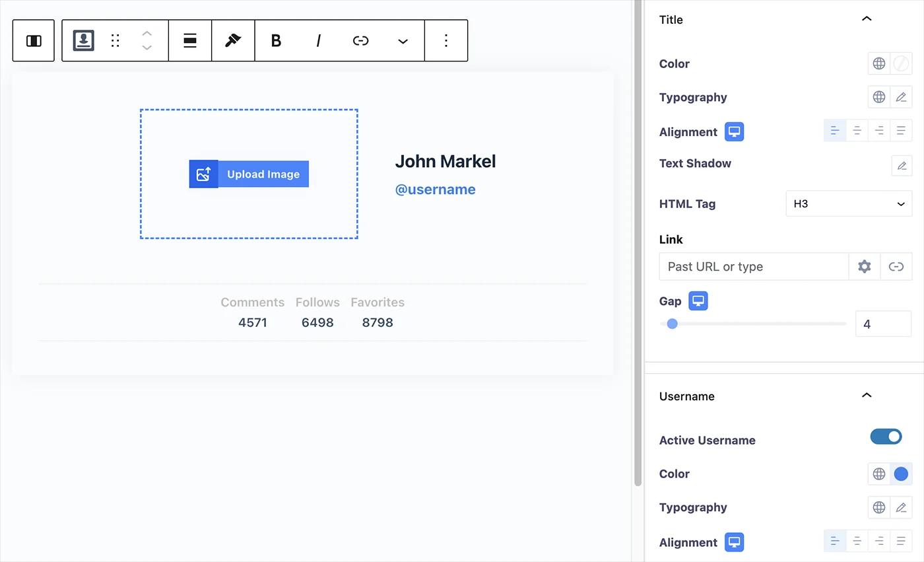Click the Username color swatch
Image resolution: width=924 pixels, height=562 pixels.
click(x=900, y=474)
